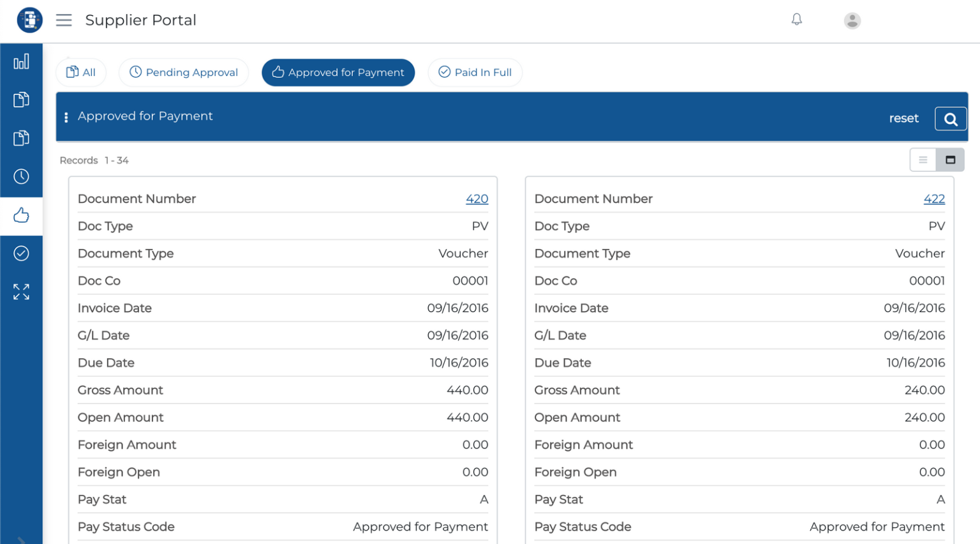Open the bar chart dashboard icon in sidebar
The width and height of the screenshot is (980, 544).
21,62
